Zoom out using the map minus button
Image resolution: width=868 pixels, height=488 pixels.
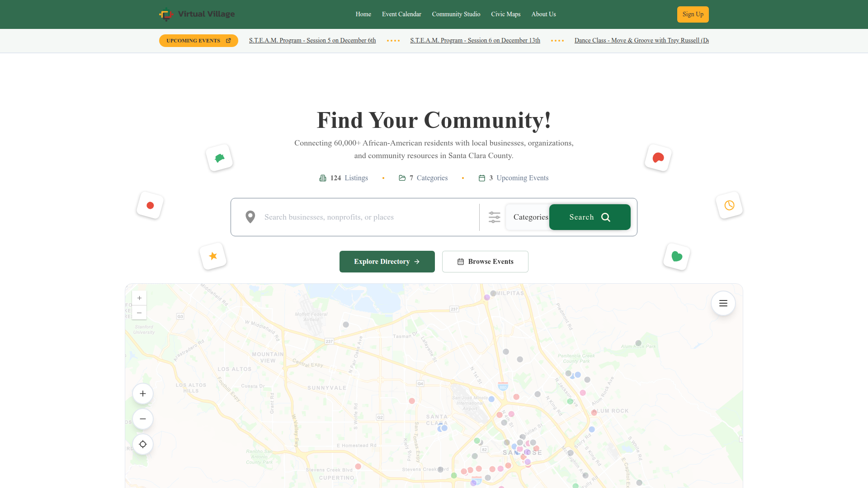pyautogui.click(x=143, y=419)
